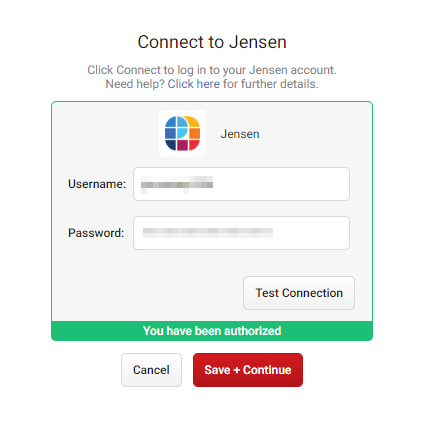Click the 'Password:' label
Viewport: 427px width, 427px height.
tap(96, 233)
